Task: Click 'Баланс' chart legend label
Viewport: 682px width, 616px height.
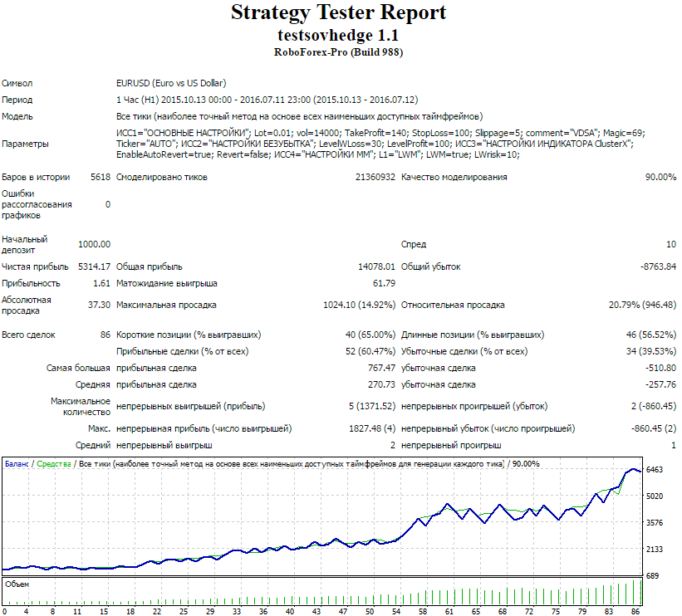Action: (17, 464)
